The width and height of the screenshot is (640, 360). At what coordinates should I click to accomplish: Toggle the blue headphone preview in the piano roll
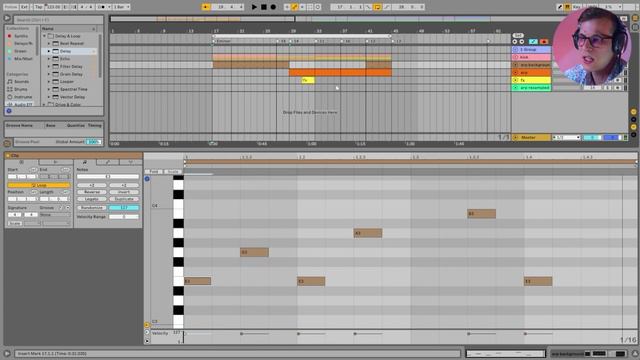[x=147, y=179]
